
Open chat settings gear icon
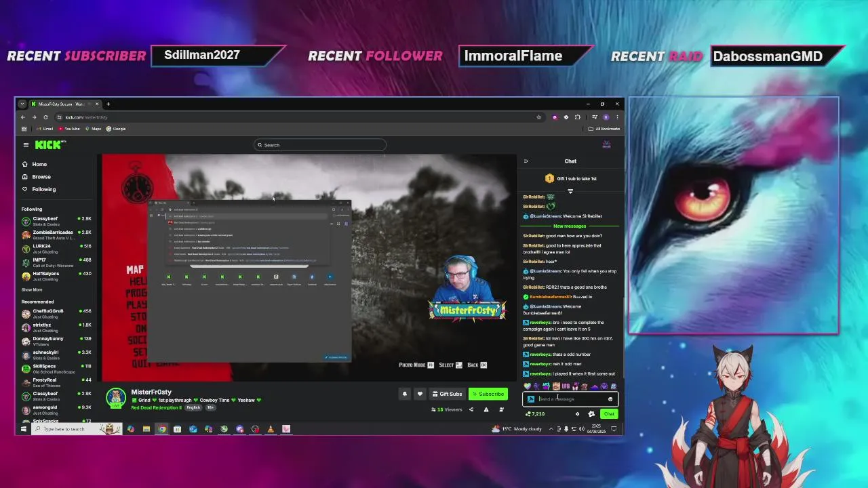pyautogui.click(x=578, y=413)
